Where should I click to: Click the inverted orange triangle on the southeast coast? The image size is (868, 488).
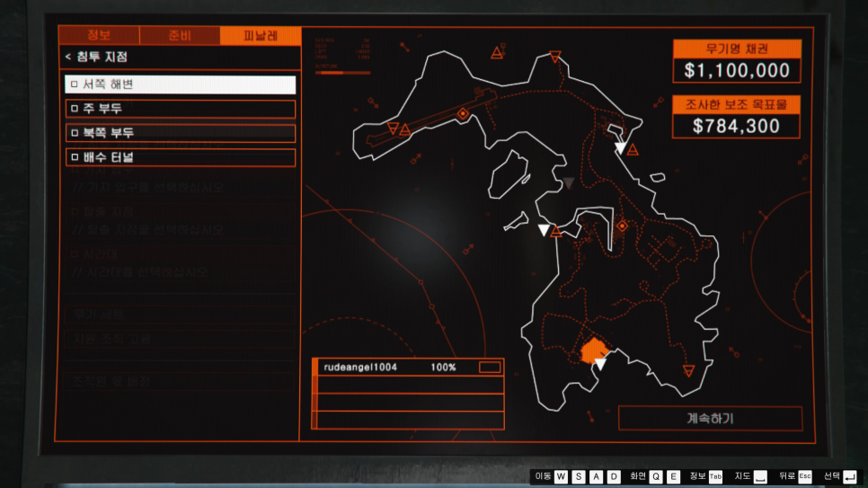click(688, 370)
